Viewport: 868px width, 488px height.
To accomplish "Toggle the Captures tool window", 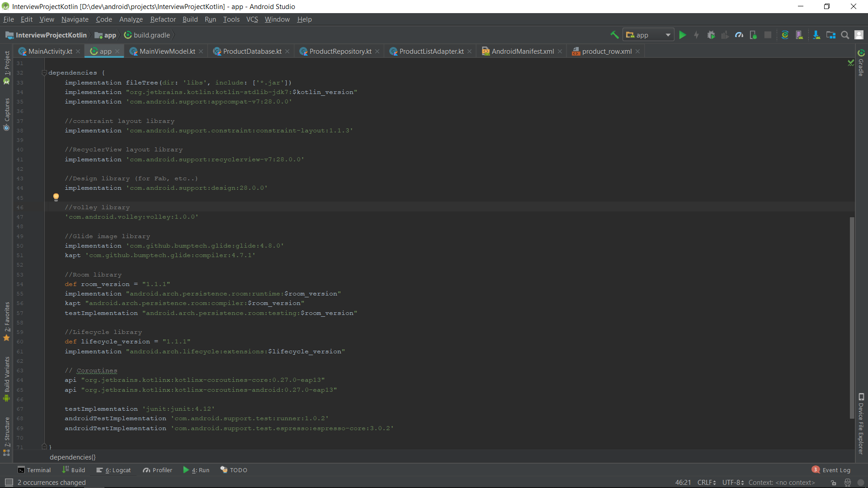I will click(7, 114).
